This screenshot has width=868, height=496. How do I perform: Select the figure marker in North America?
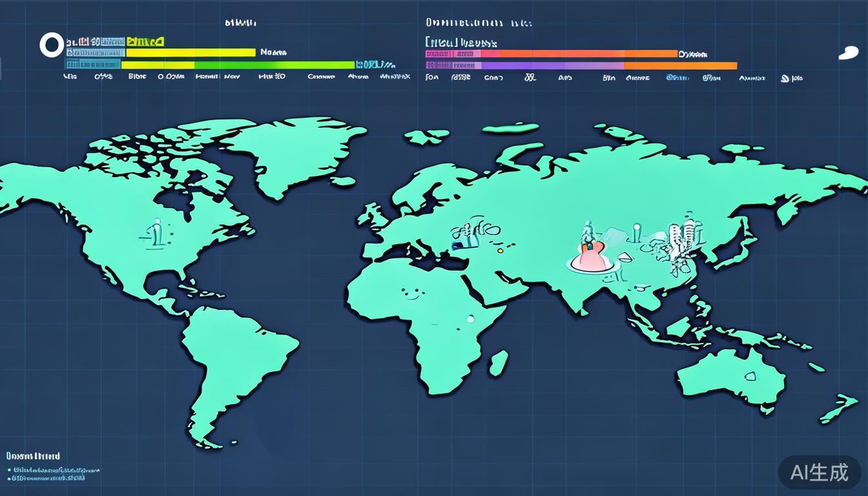(x=156, y=233)
